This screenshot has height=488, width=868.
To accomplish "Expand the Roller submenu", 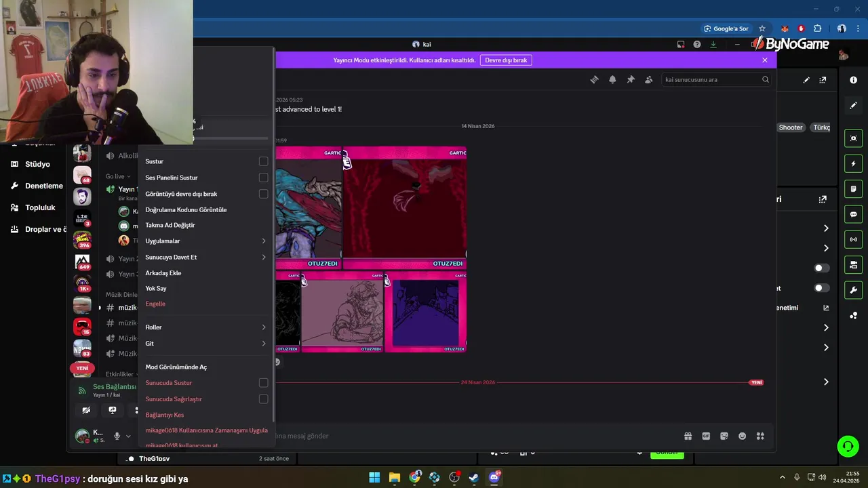I will pyautogui.click(x=205, y=327).
